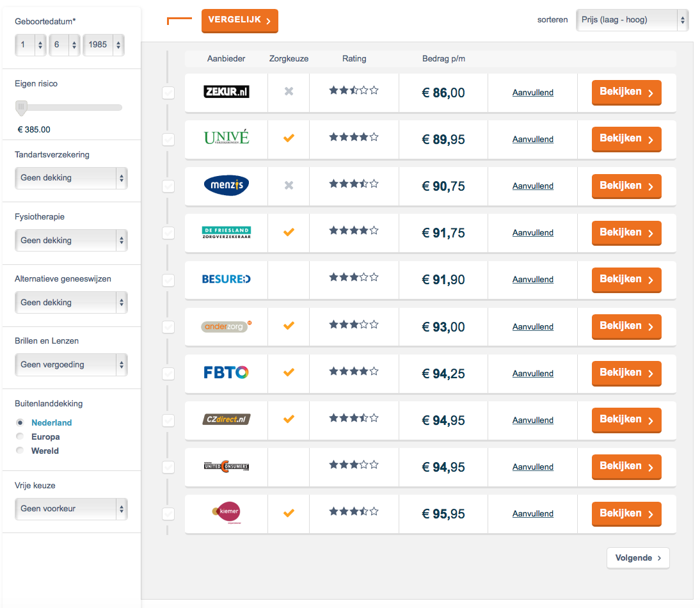700x608 pixels.
Task: Open the sorteren Prijs (laag - hoog) dropdown
Action: click(x=632, y=20)
